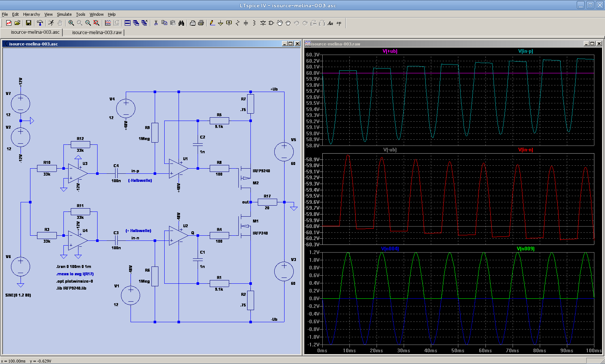Click resistor R17 in the schematic

[x=267, y=202]
